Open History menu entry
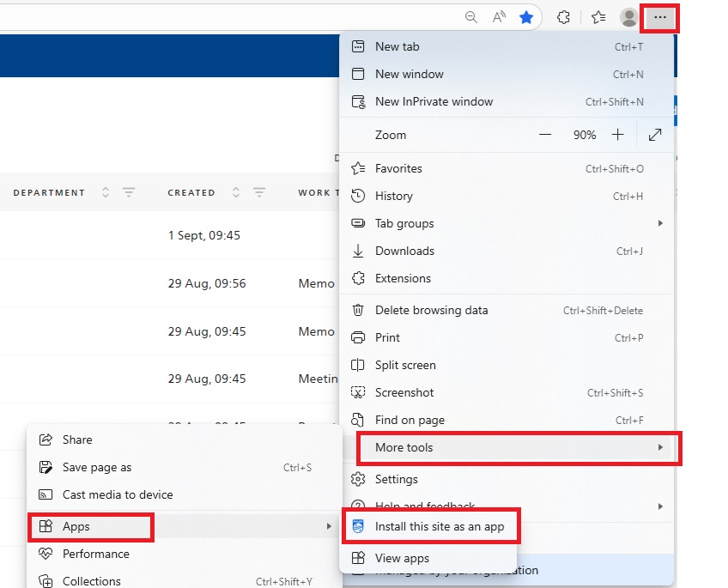Image resolution: width=728 pixels, height=588 pixels. tap(506, 197)
